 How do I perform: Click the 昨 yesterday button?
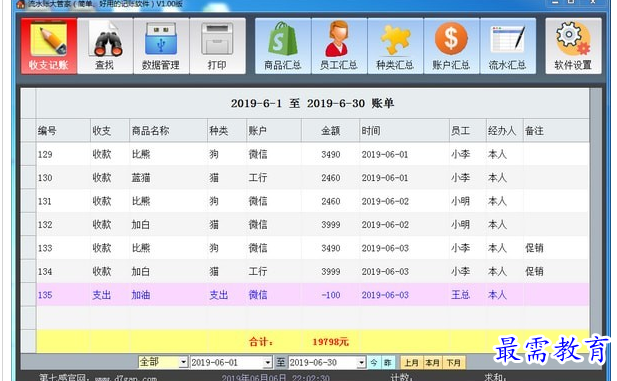point(387,363)
